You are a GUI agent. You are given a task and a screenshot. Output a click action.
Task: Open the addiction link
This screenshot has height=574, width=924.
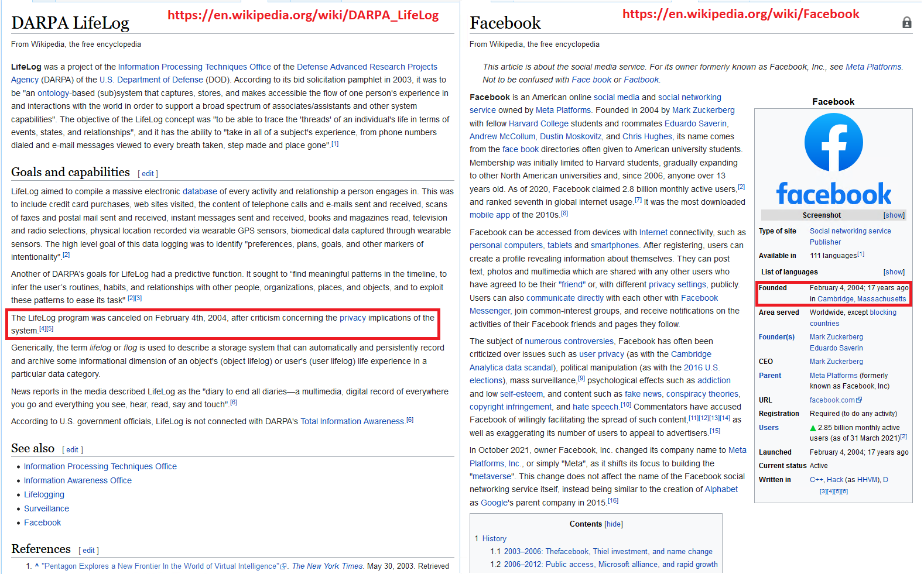714,380
